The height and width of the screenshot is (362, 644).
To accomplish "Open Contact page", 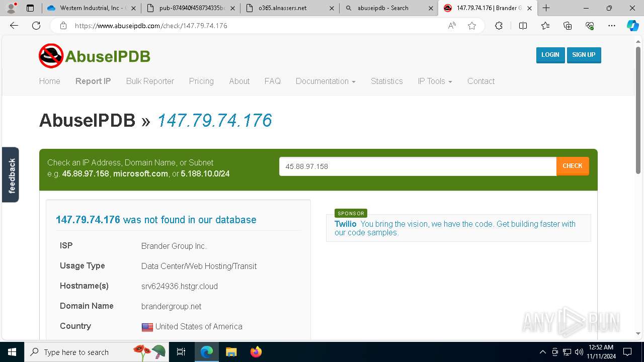I will click(x=480, y=81).
